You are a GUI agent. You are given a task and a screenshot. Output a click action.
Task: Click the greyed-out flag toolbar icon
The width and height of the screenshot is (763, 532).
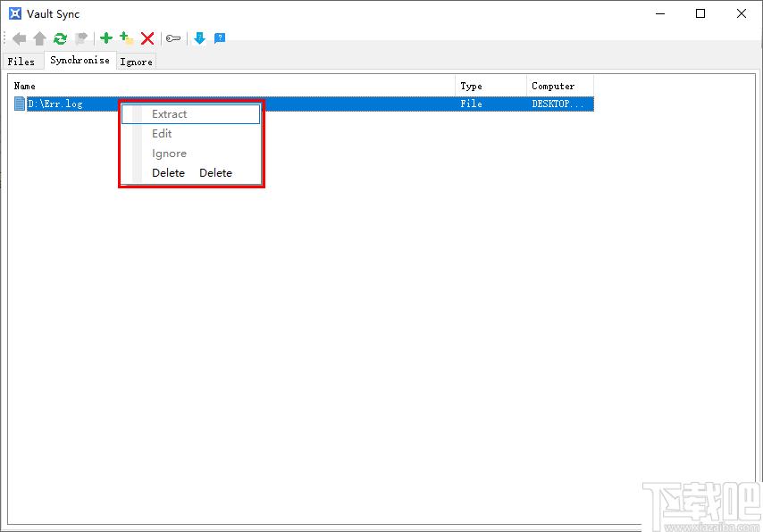coord(81,38)
